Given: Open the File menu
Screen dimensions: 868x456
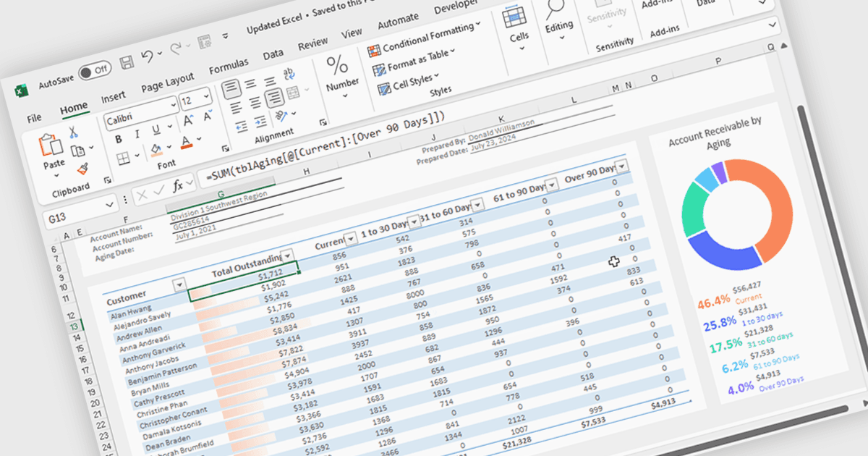Looking at the screenshot, I should click(34, 117).
